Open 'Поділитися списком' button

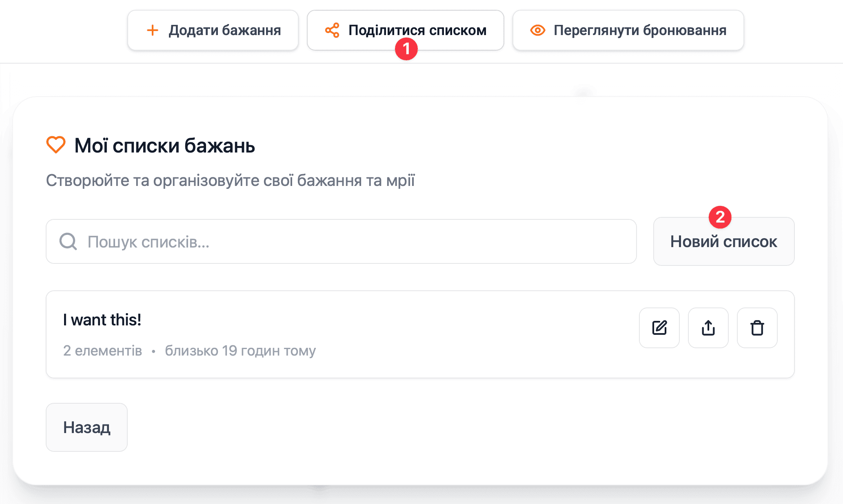406,30
